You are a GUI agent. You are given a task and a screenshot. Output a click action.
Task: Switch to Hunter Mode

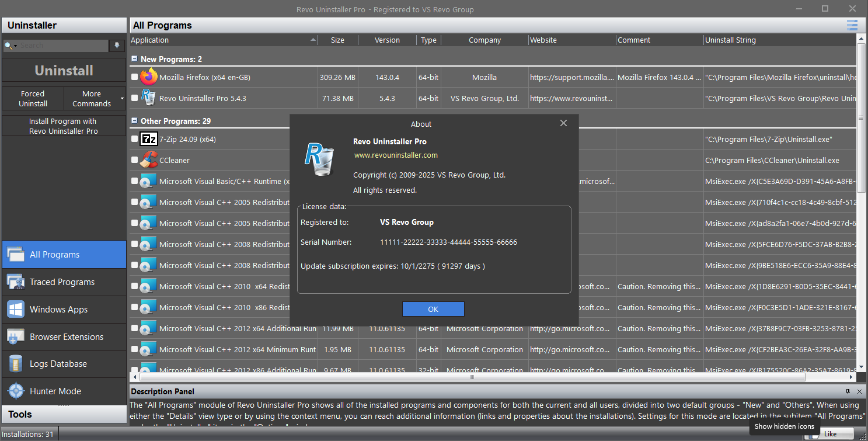(x=64, y=391)
